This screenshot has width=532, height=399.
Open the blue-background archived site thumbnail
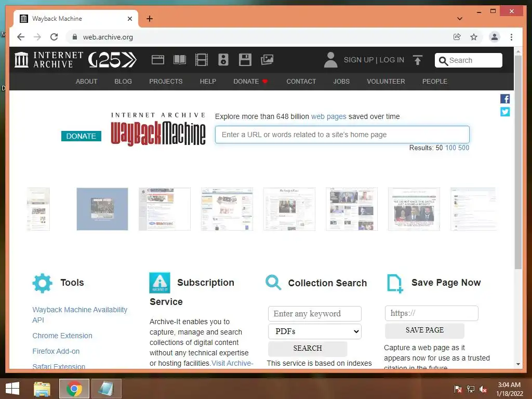tap(102, 209)
